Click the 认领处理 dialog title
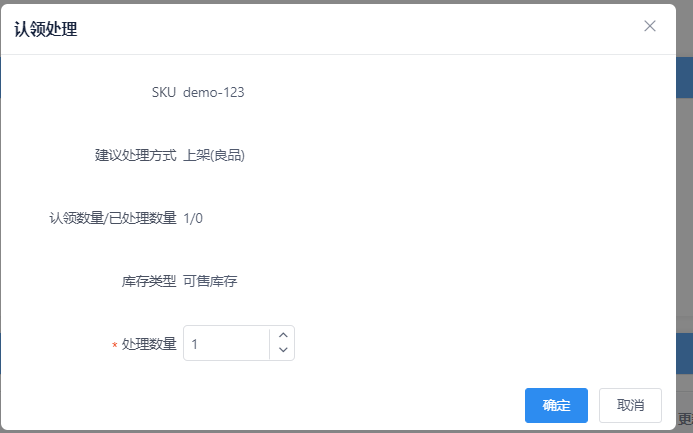This screenshot has height=433, width=693. 46,29
